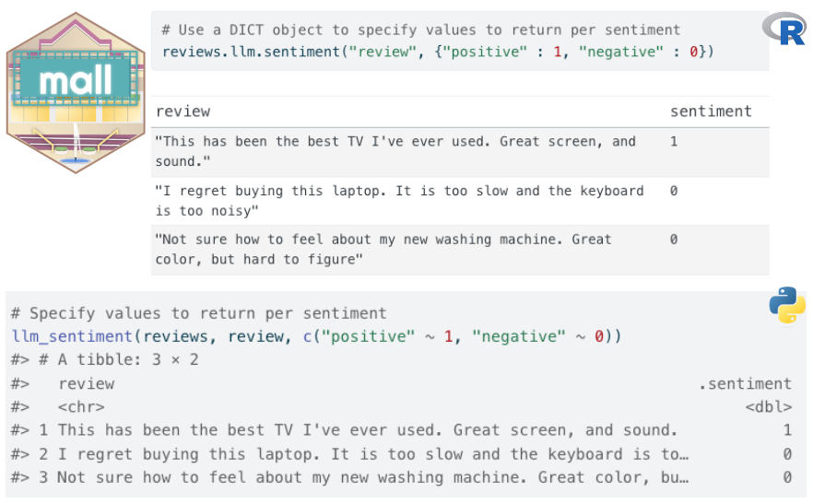Viewport: 813px width, 504px height.
Task: Click the washing machine review's table sentiment 0
Action: pyautogui.click(x=674, y=240)
